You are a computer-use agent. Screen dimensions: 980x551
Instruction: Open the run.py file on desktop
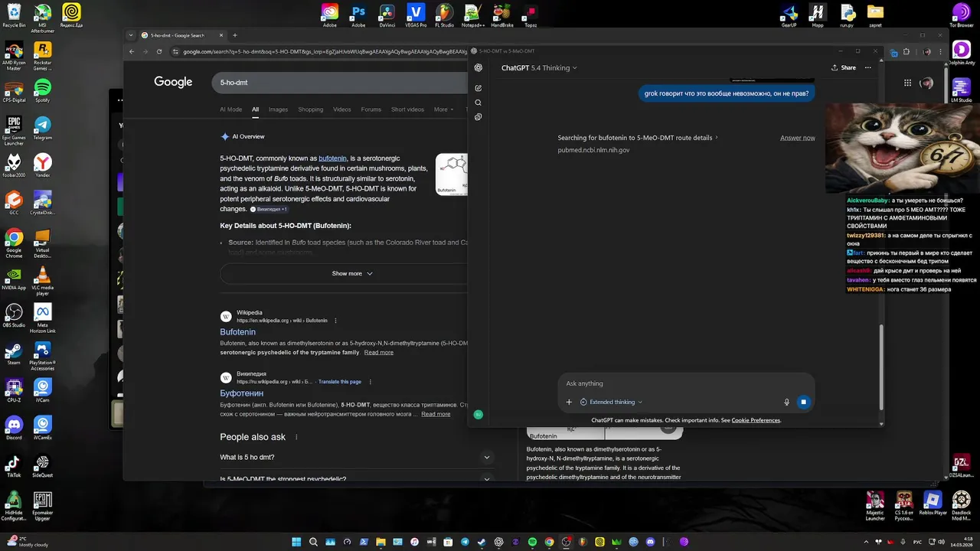pos(847,15)
